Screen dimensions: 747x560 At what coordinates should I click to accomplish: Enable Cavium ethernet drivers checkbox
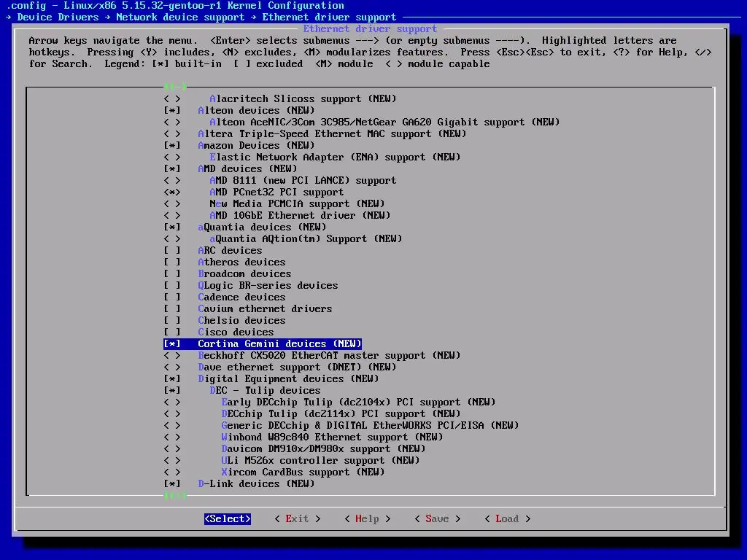point(172,308)
